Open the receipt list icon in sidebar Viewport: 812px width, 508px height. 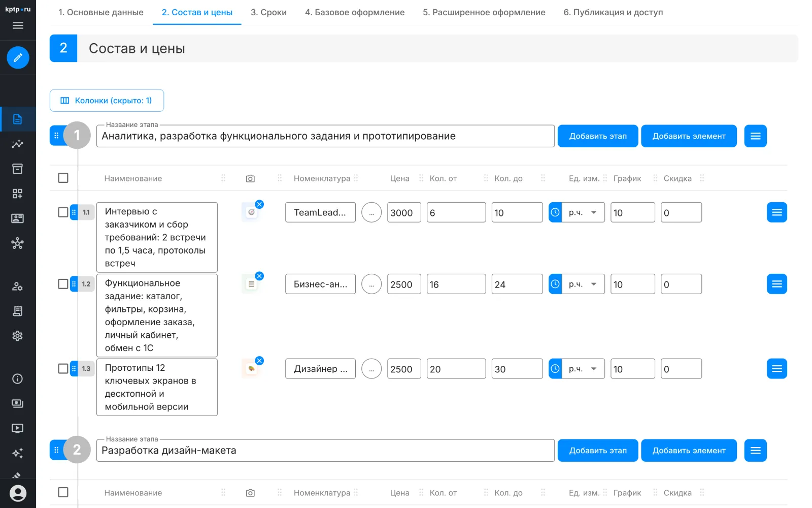pos(18,311)
